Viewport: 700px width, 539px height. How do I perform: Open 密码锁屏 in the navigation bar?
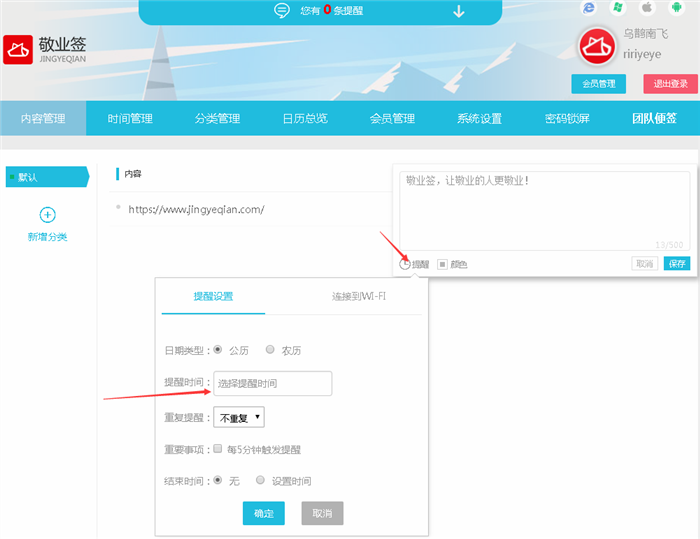pyautogui.click(x=567, y=118)
